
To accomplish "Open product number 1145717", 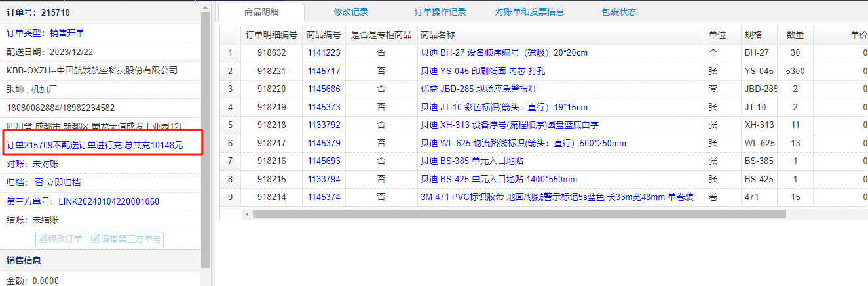I will coord(324,71).
